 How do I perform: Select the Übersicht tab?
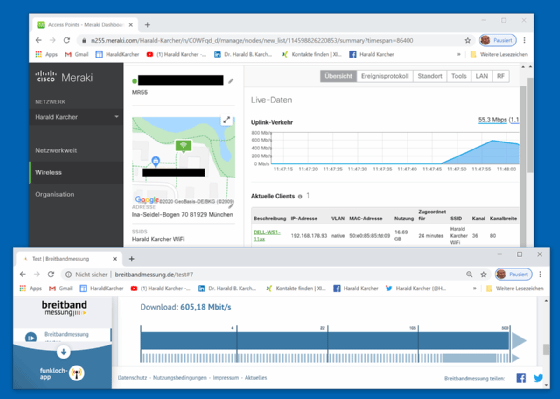click(338, 76)
